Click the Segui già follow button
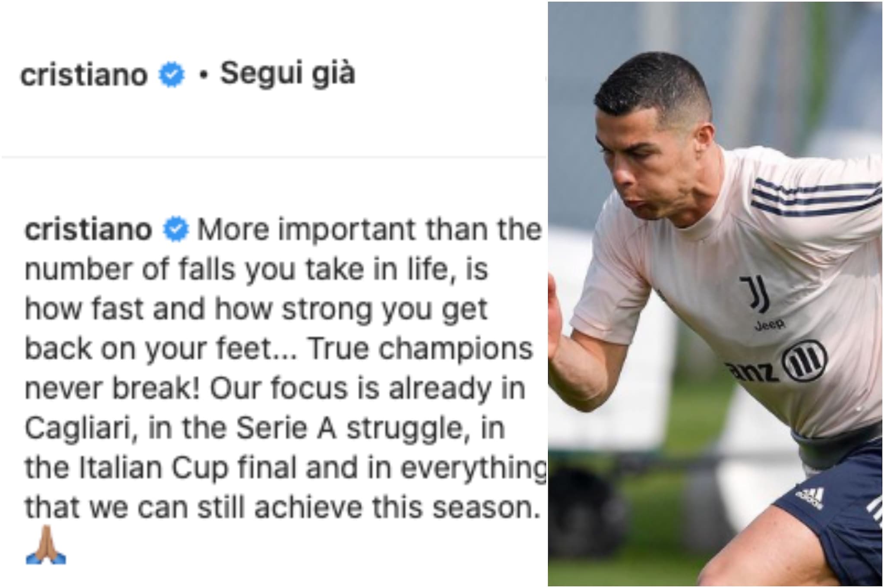This screenshot has width=884, height=588. pos(287,74)
